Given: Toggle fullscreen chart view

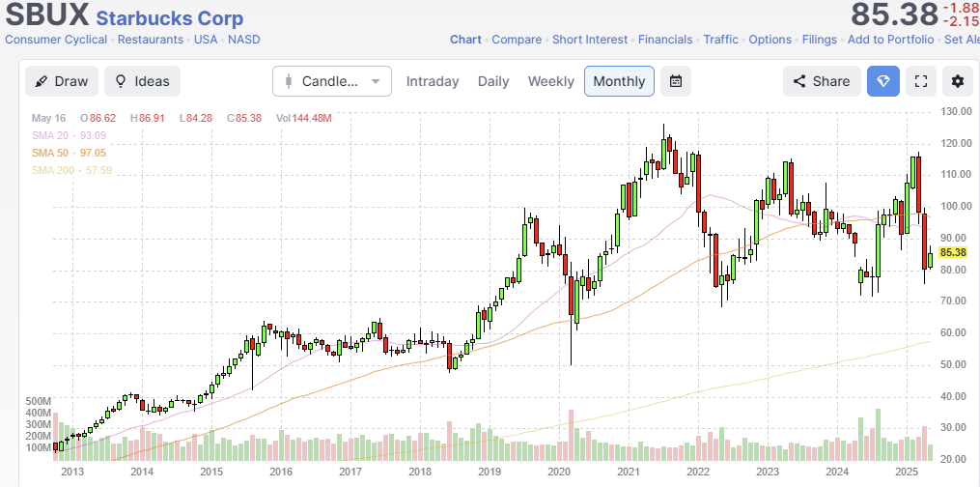Looking at the screenshot, I should 921,81.
